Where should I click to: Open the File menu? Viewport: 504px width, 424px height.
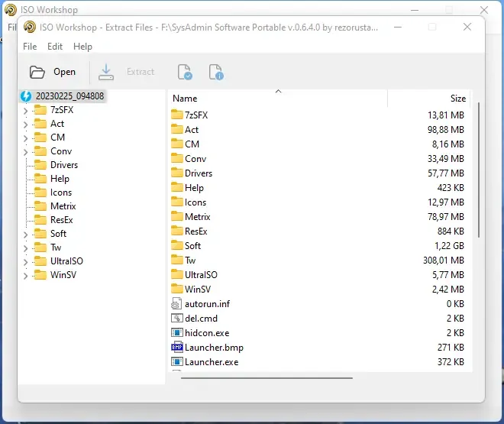click(x=30, y=47)
